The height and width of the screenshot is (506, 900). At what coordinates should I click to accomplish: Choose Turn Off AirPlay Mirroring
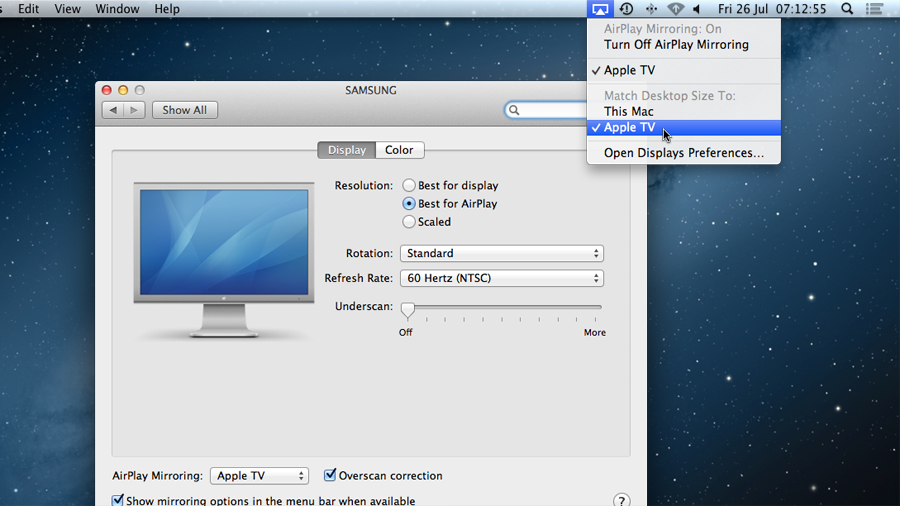point(684,45)
